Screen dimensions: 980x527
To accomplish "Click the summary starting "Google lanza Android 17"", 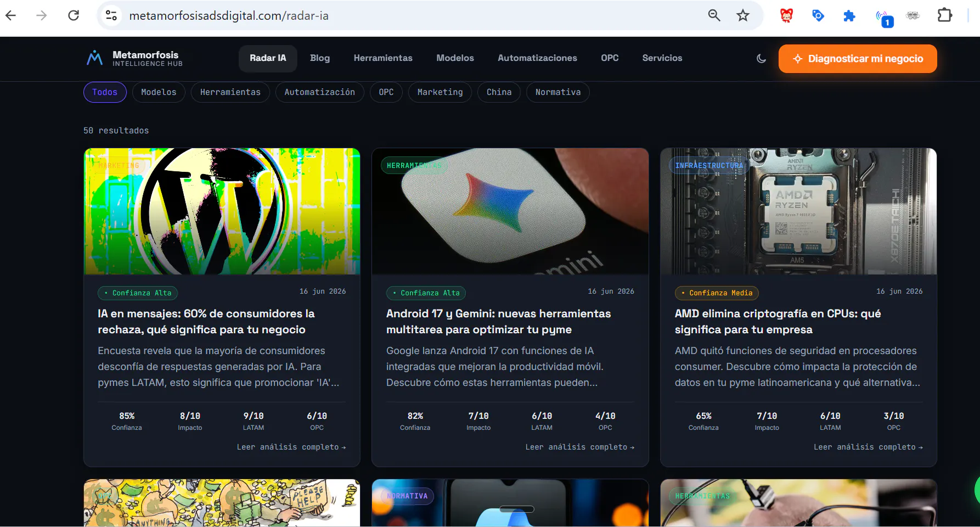I will click(495, 367).
